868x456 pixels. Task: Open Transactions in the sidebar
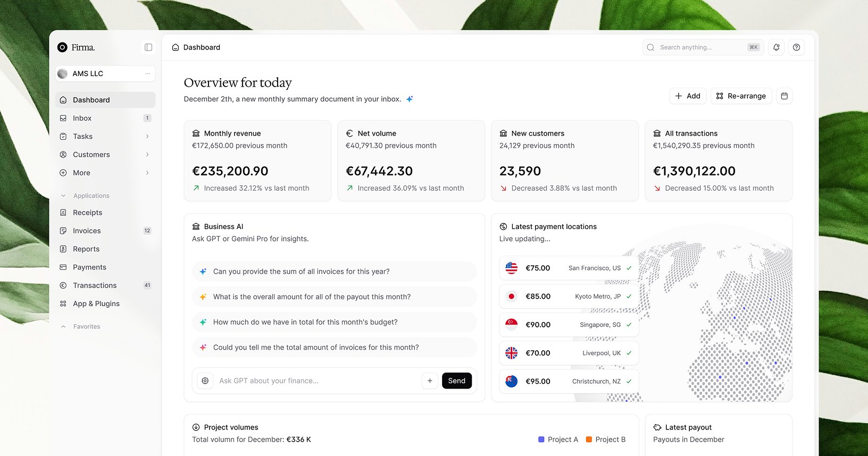coord(105,285)
